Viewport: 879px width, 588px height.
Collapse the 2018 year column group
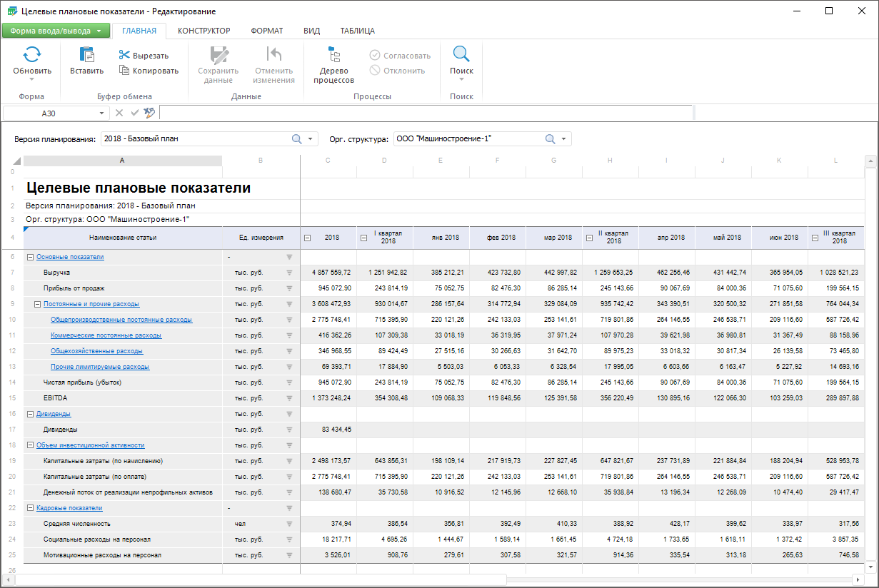(307, 238)
